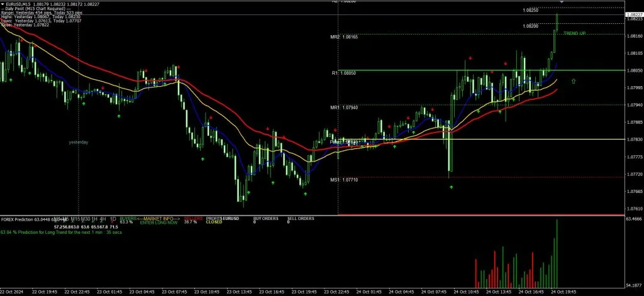Click the MS1: 1.07710 pivot label
The height and width of the screenshot is (296, 644).
(344, 180)
